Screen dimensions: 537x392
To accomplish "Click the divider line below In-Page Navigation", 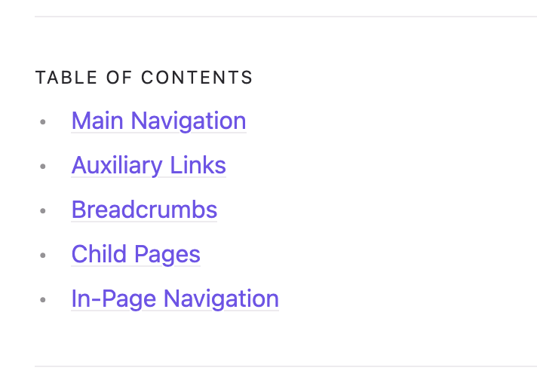I will point(286,366).
